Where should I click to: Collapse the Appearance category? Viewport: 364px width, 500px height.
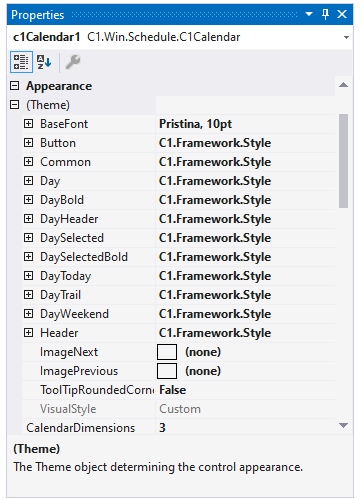click(14, 86)
